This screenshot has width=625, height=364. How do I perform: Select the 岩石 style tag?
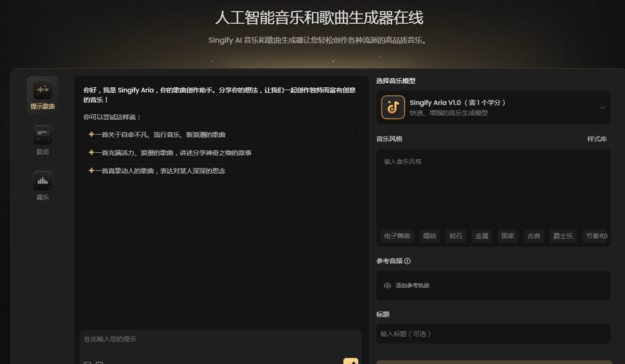pyautogui.click(x=456, y=236)
